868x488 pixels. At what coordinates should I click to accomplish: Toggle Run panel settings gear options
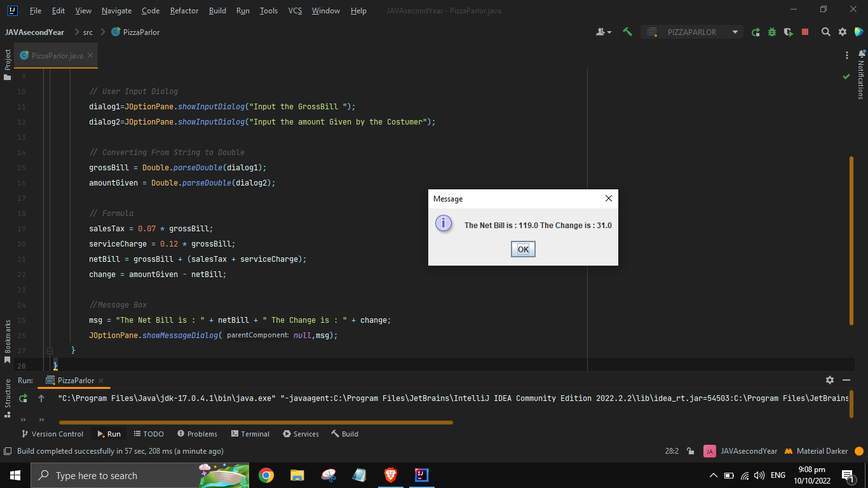(x=830, y=380)
